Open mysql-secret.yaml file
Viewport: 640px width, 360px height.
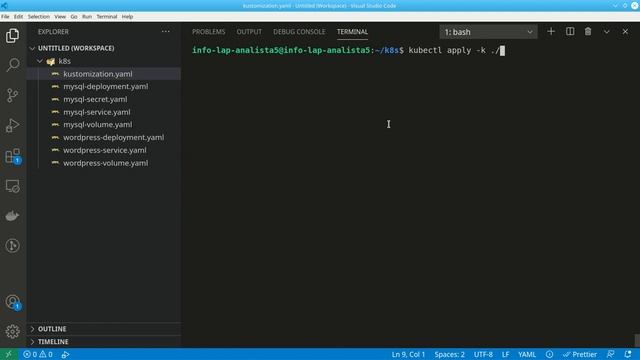[x=95, y=99]
